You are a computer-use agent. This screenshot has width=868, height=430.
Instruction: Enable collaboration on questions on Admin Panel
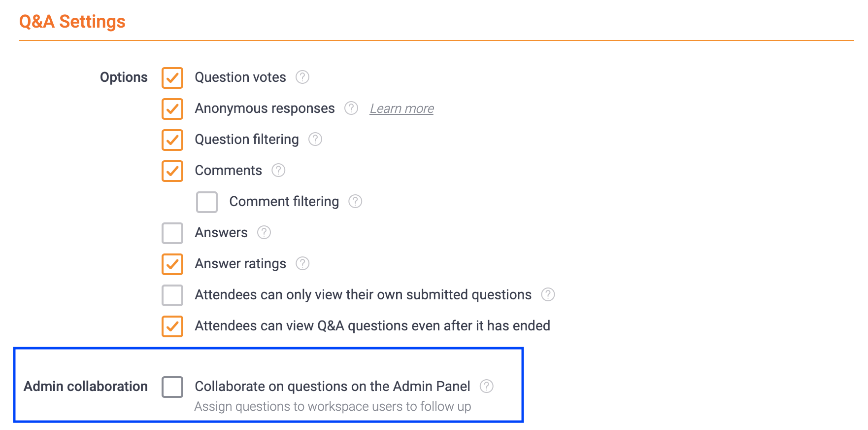pyautogui.click(x=172, y=387)
